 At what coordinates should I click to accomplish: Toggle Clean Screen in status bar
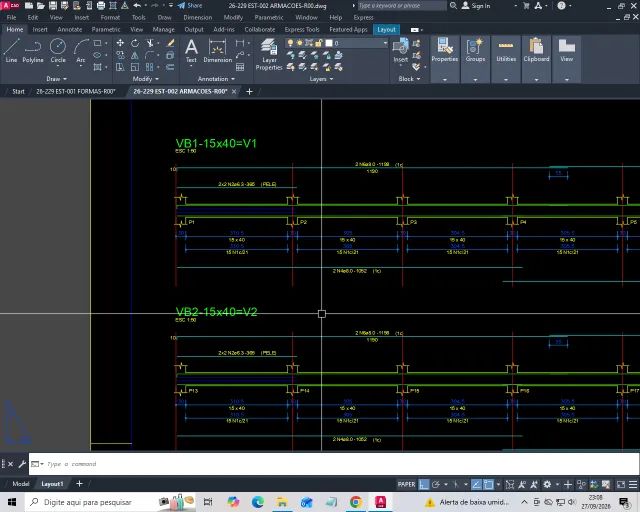coord(621,484)
